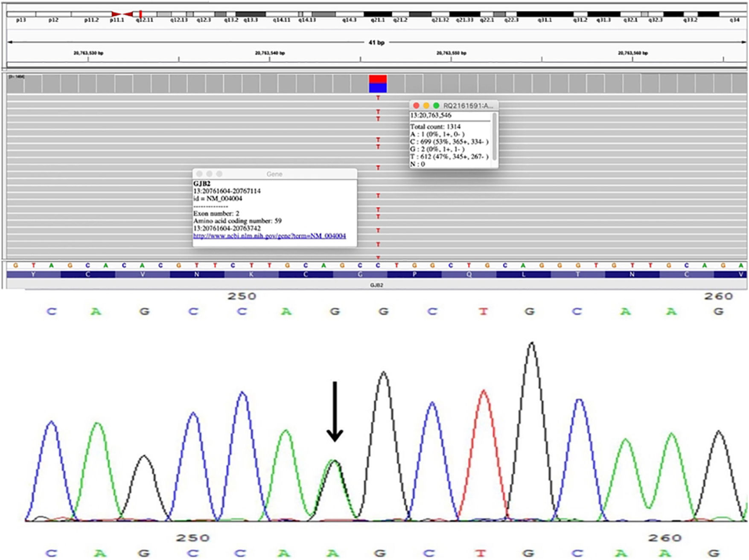This screenshot has height=560, width=749.
Task: Click the Gene popup title bar
Action: pyautogui.click(x=274, y=174)
